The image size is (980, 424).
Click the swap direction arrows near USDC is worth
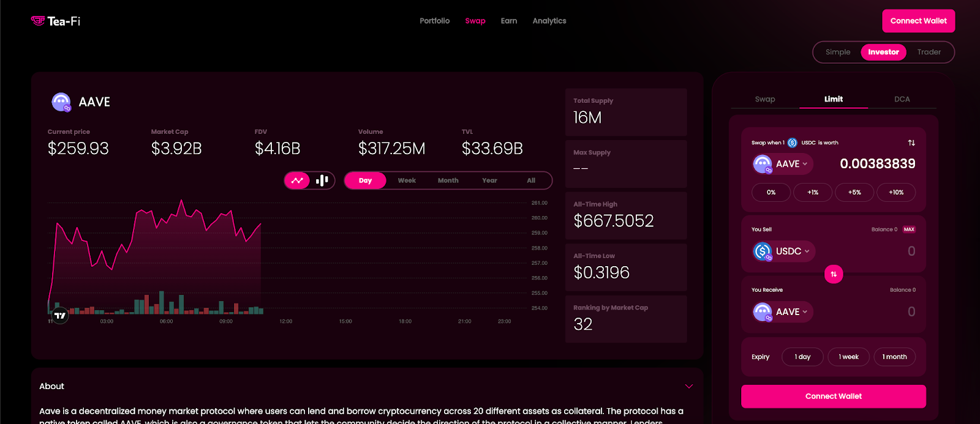911,143
